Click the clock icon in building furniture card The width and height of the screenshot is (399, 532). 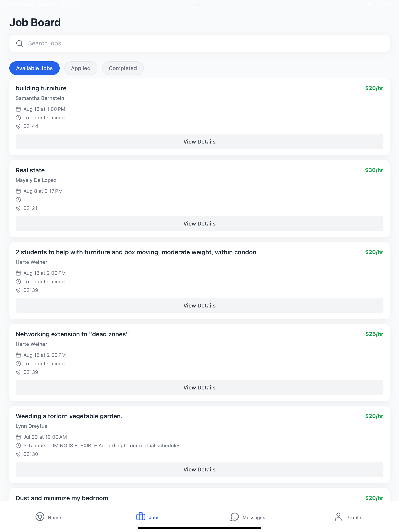point(18,118)
